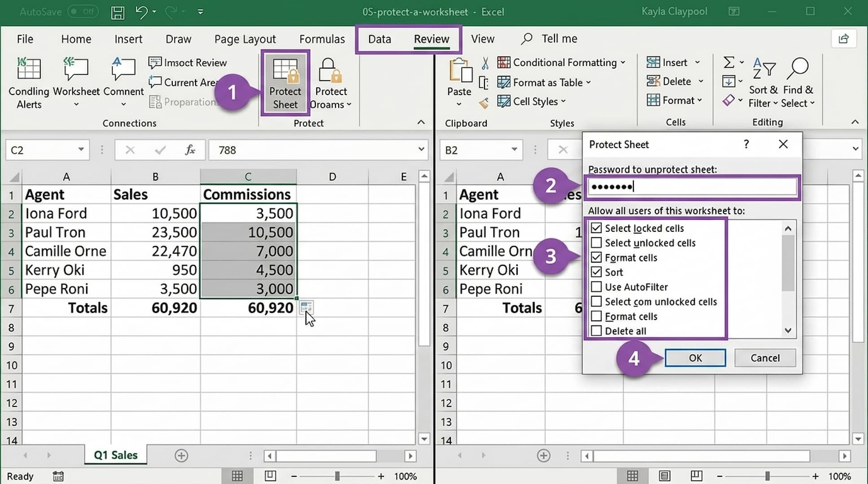Viewport: 868px width, 484px height.
Task: Click Normal view icon in right status bar
Action: tap(632, 476)
